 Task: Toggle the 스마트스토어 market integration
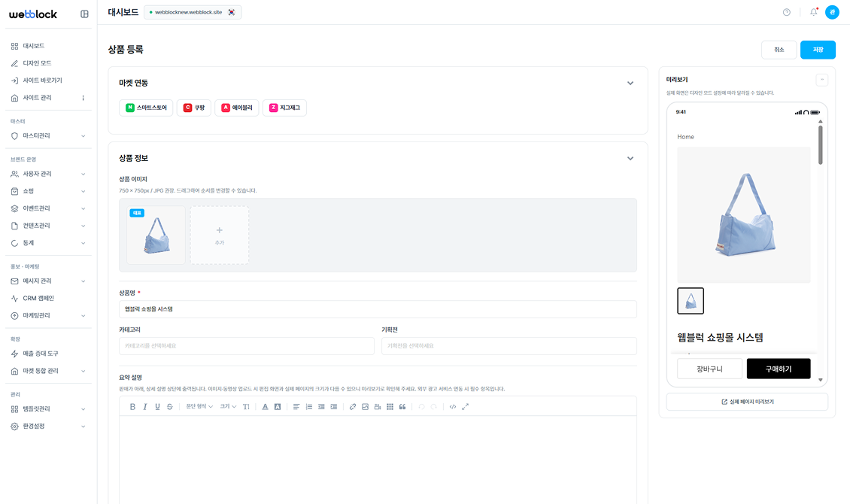(147, 108)
